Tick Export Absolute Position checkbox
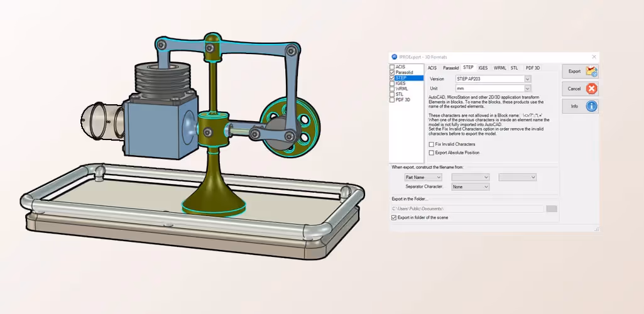644x314 pixels. (x=431, y=153)
